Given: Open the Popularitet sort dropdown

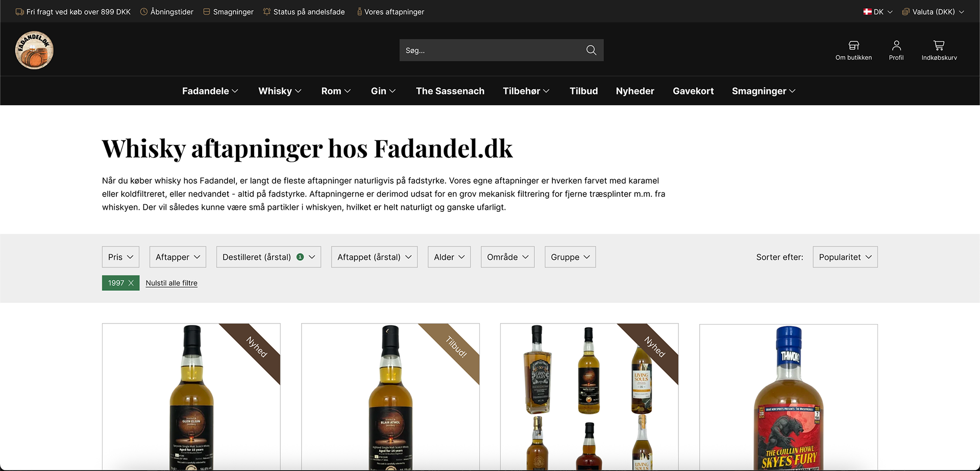Looking at the screenshot, I should tap(845, 257).
